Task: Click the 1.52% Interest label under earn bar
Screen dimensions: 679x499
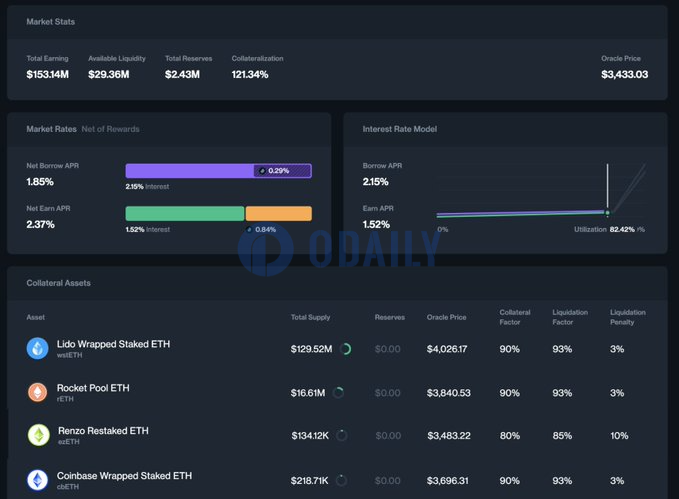Action: pyautogui.click(x=148, y=230)
